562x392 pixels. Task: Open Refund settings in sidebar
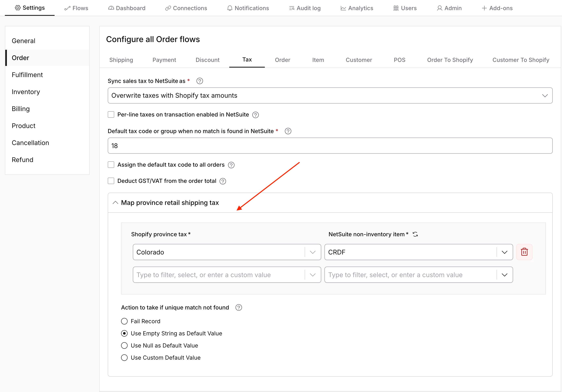(22, 160)
